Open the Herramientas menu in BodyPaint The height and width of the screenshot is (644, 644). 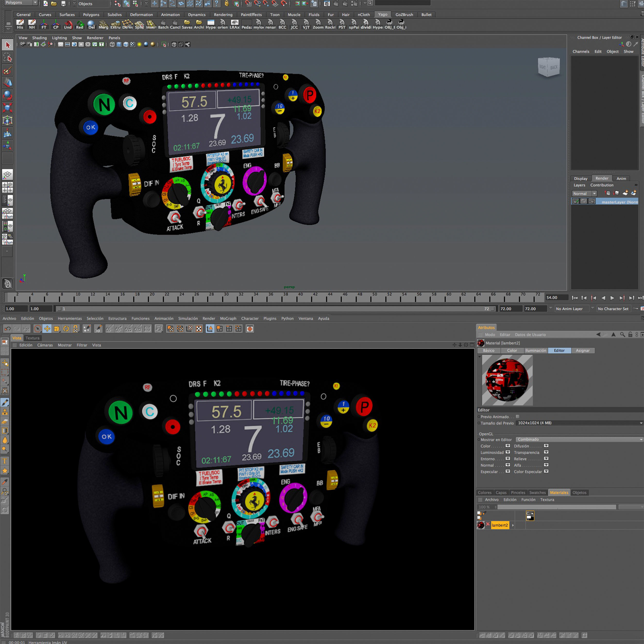[x=70, y=318]
